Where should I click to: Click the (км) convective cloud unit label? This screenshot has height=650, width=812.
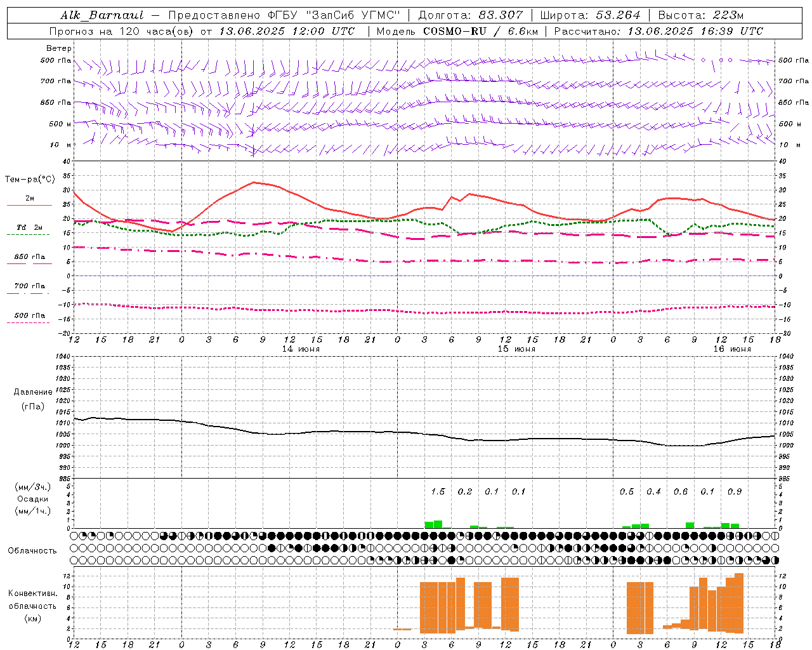(x=32, y=618)
